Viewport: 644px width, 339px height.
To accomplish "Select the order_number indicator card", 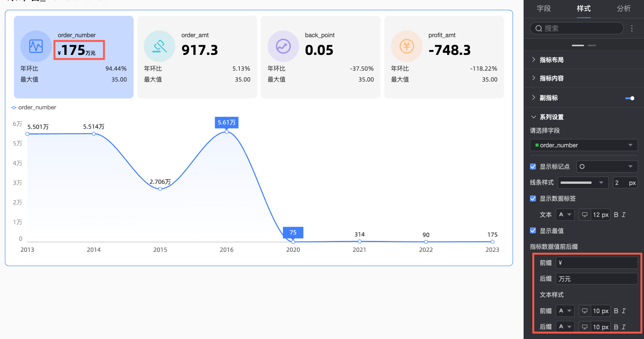I will click(x=74, y=57).
